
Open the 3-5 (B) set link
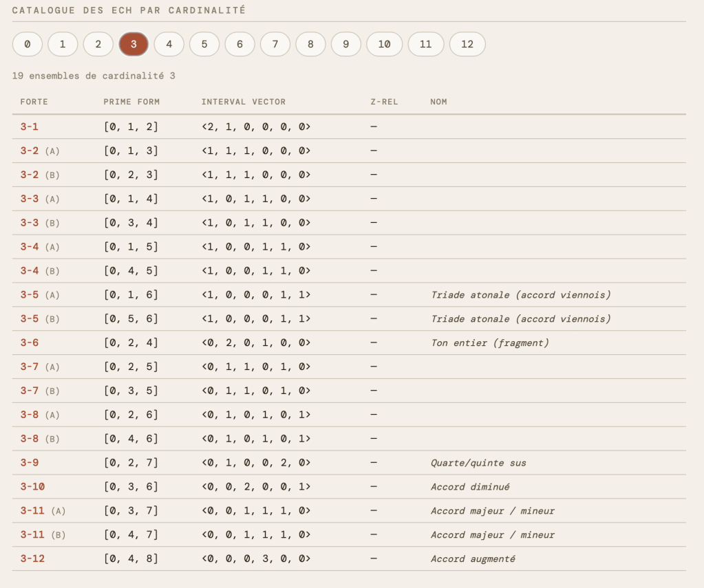[x=30, y=318]
